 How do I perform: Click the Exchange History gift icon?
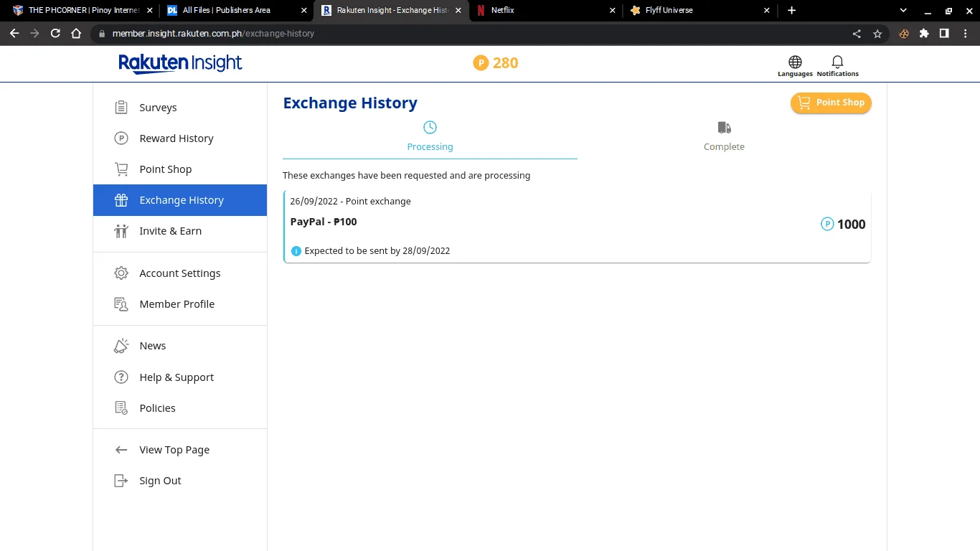pos(121,200)
